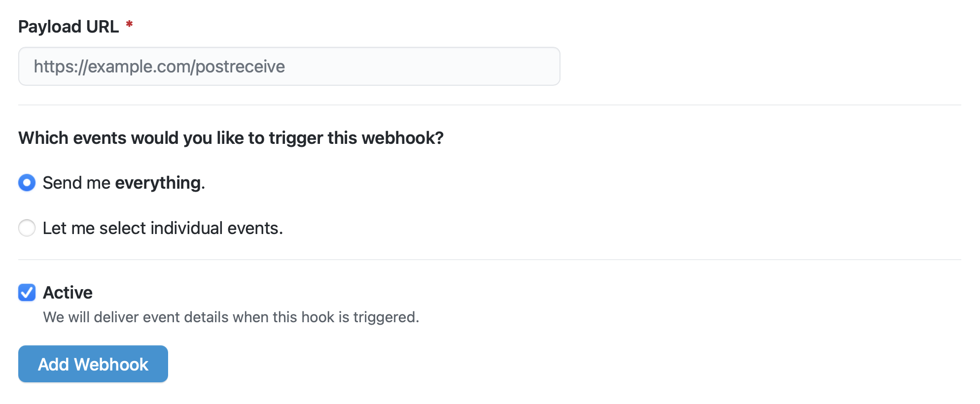Click the 'Which events would you like' heading
980x404 pixels.
pyautogui.click(x=231, y=138)
